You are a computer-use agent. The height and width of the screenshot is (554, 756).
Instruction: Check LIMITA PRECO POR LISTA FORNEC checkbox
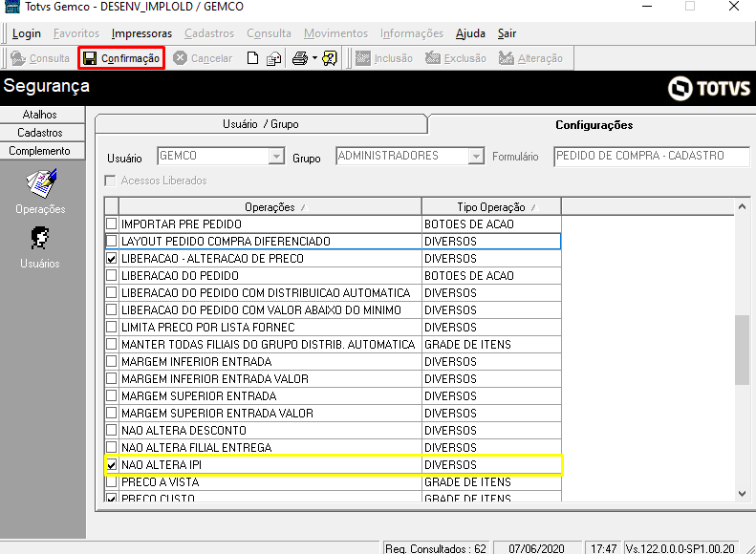tap(112, 327)
